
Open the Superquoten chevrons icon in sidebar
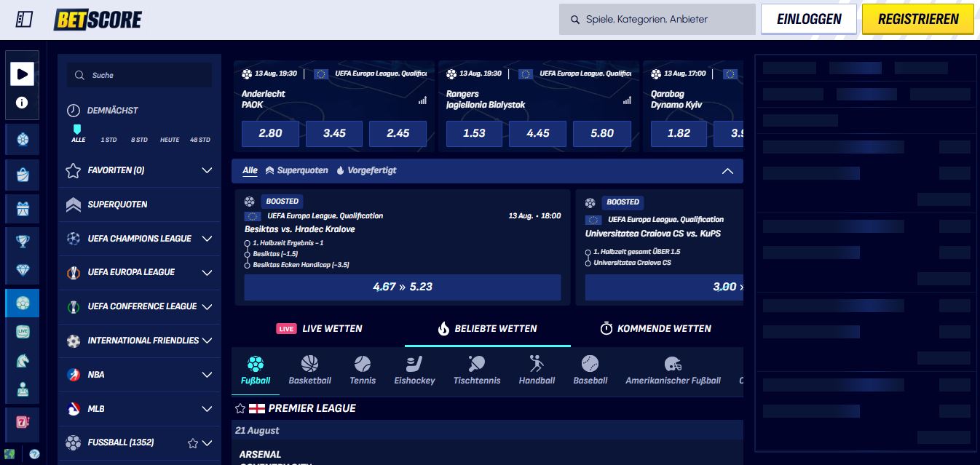point(73,204)
